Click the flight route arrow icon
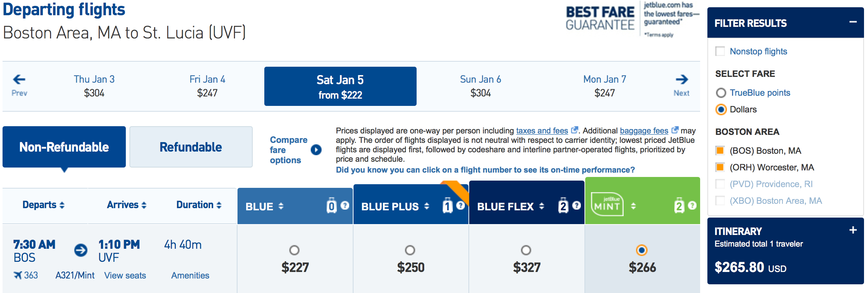The image size is (868, 293). (81, 250)
